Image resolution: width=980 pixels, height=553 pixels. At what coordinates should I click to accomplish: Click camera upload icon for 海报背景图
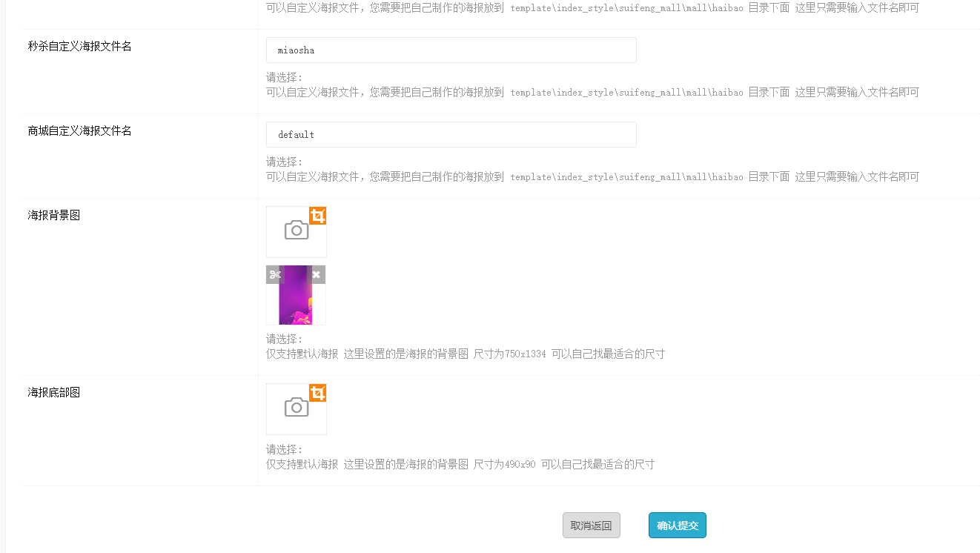[296, 231]
